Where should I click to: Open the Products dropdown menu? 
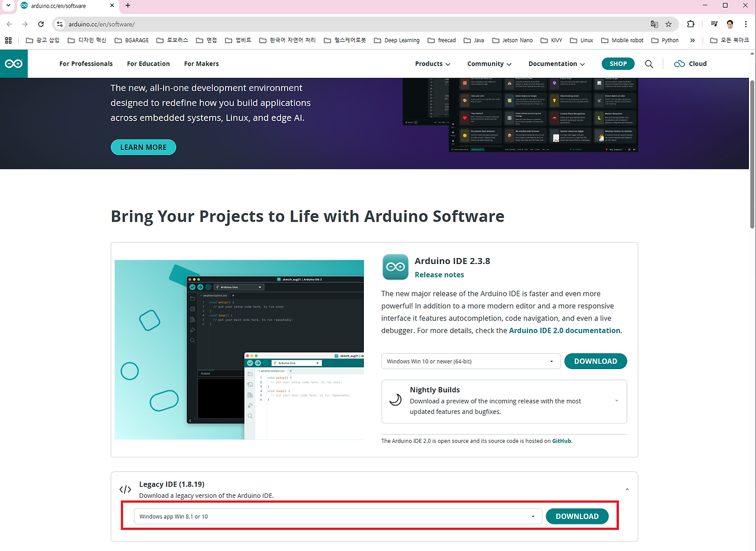(x=432, y=64)
